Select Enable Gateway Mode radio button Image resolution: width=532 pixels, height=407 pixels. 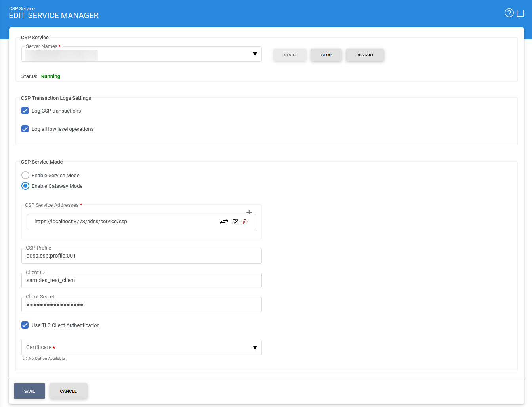click(25, 186)
